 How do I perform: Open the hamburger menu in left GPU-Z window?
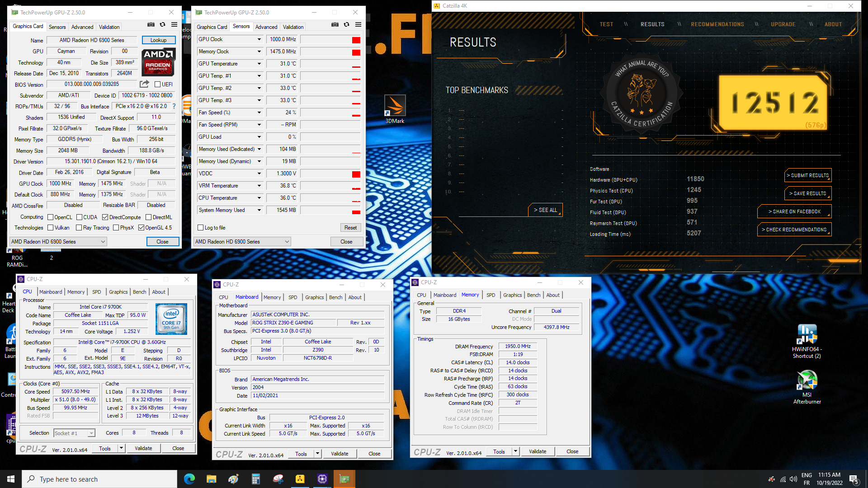(174, 24)
